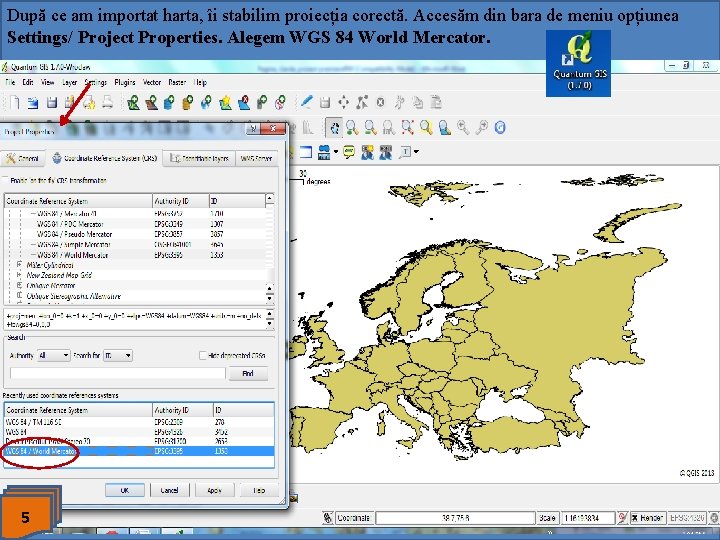
Task: Click the Zoom Full extent icon
Action: 407,128
